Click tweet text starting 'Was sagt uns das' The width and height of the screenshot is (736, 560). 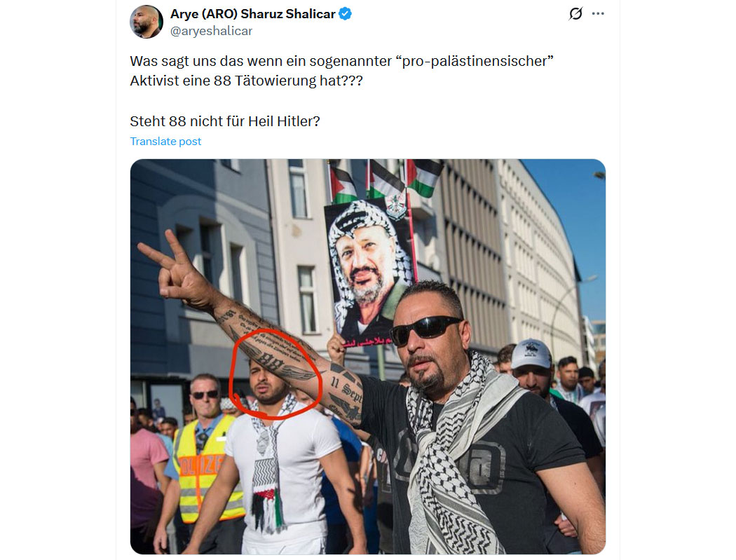pyautogui.click(x=342, y=71)
